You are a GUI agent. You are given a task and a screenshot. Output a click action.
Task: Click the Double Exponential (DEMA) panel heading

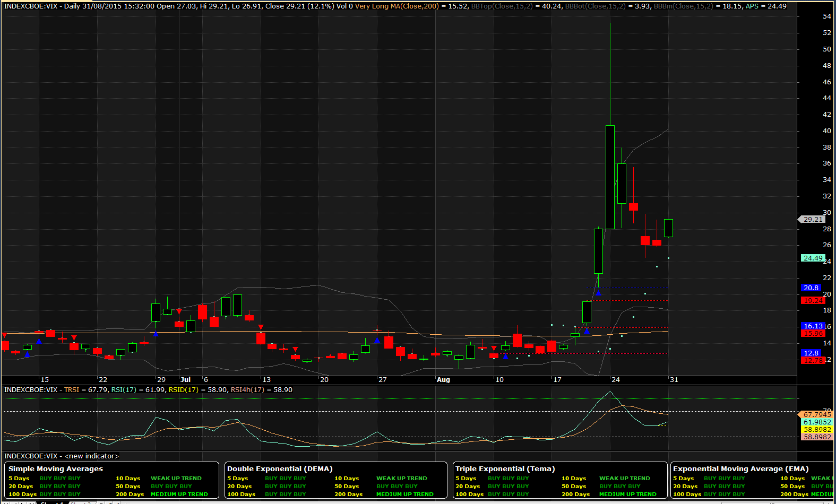[280, 469]
